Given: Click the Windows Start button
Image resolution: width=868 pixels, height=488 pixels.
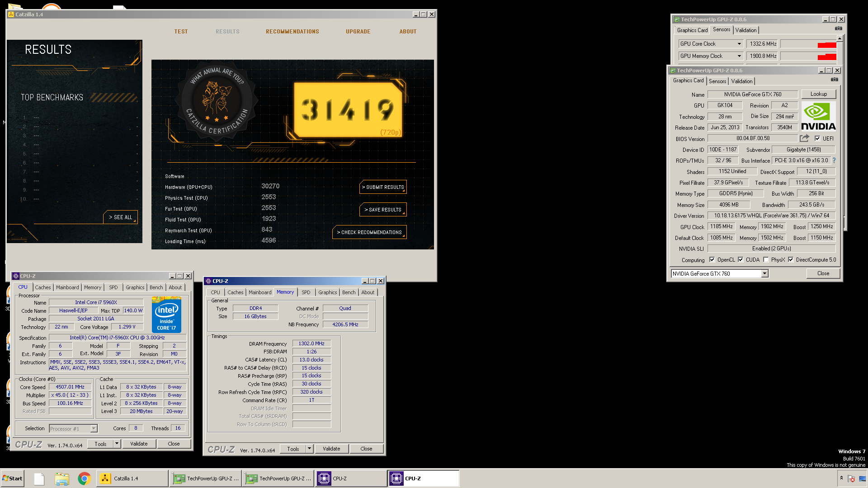Looking at the screenshot, I should pos(12,479).
